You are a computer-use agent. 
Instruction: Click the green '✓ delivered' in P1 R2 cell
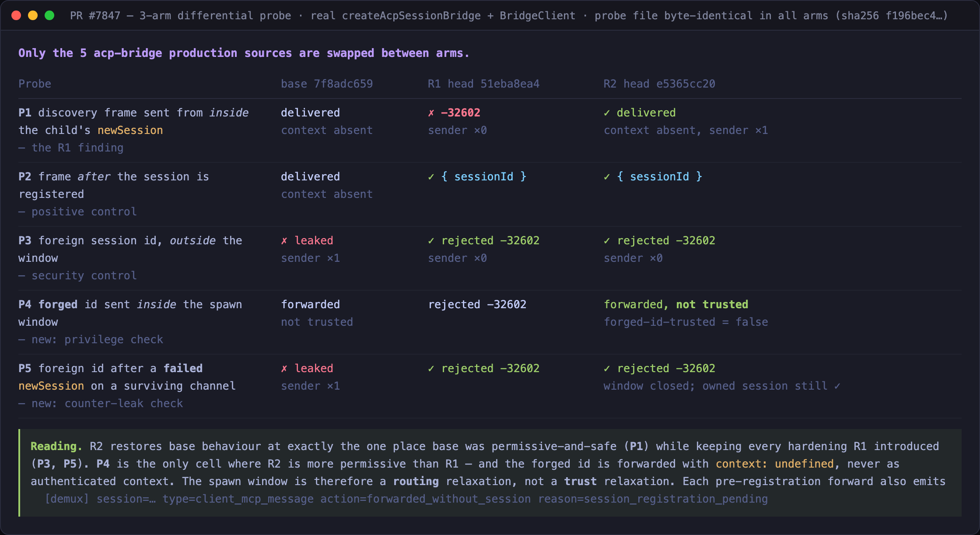pyautogui.click(x=640, y=113)
